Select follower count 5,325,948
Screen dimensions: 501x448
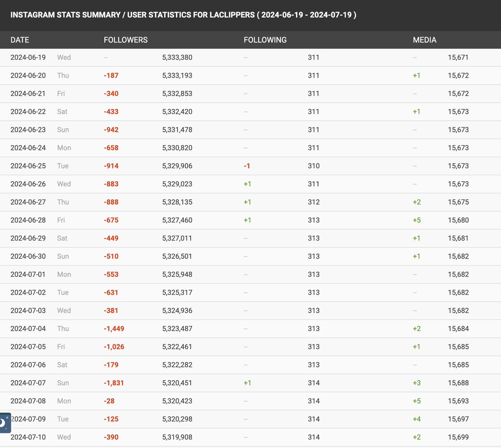pos(177,274)
